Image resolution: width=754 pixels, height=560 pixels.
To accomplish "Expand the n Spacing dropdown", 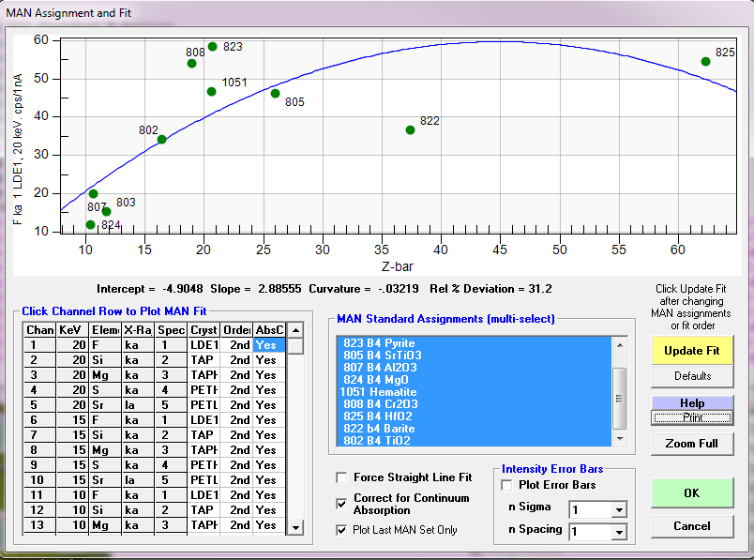I will pos(618,532).
